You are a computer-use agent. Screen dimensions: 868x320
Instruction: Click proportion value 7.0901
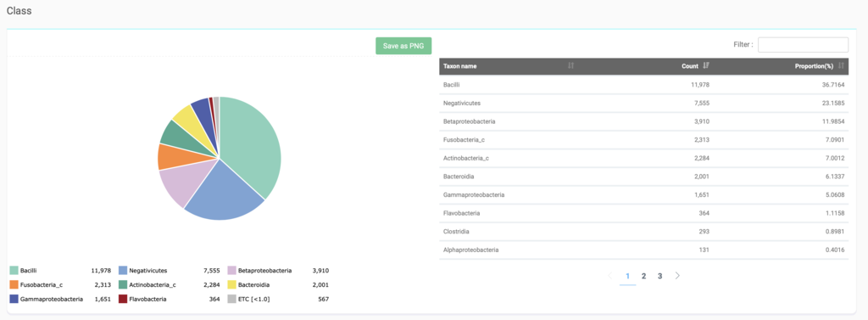(835, 140)
